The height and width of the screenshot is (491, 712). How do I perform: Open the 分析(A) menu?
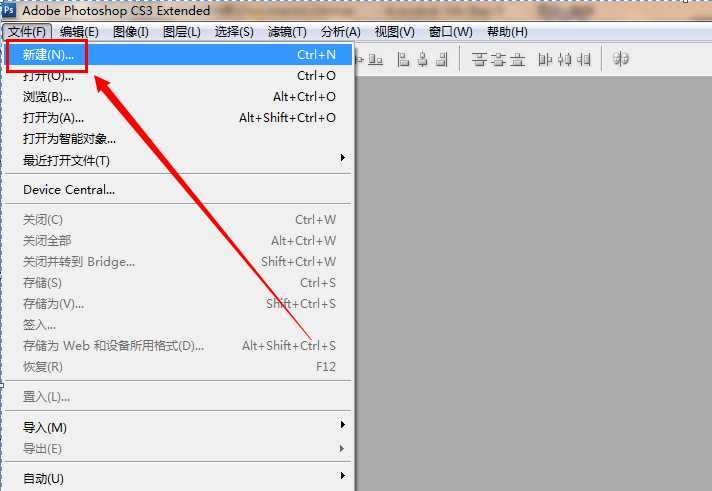[341, 32]
